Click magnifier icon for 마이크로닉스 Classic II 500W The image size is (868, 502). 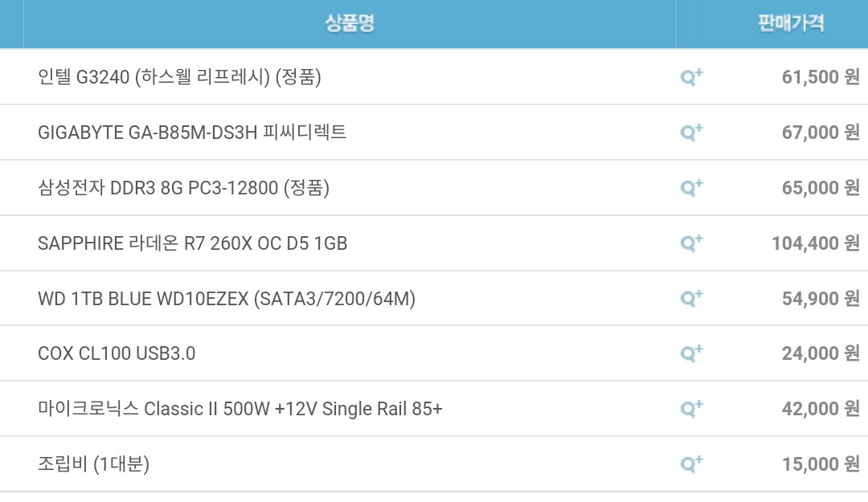691,409
